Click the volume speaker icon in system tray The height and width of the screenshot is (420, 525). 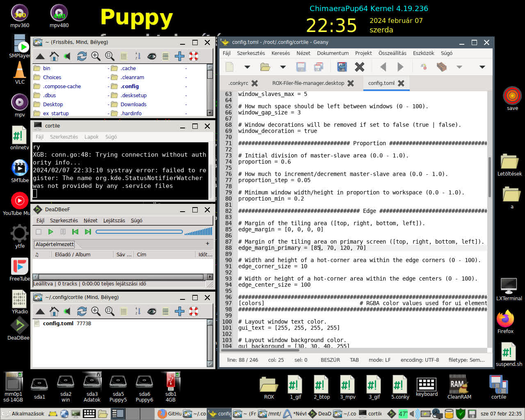coord(413,414)
